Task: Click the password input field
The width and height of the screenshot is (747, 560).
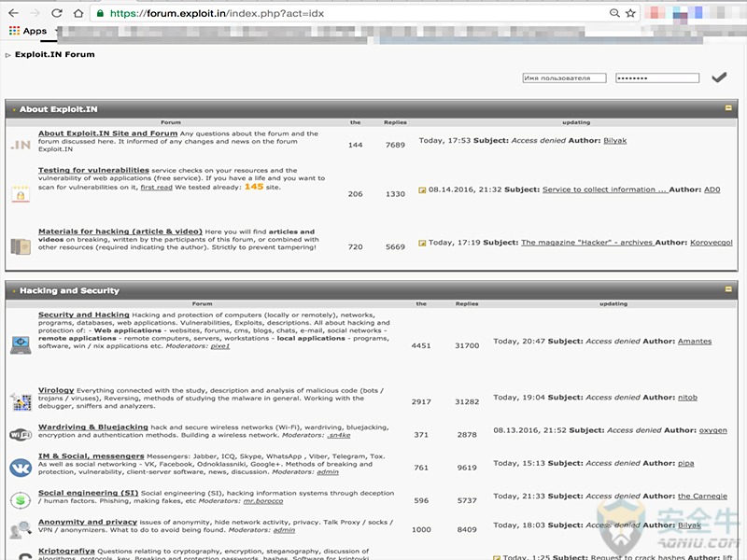Action: [657, 78]
